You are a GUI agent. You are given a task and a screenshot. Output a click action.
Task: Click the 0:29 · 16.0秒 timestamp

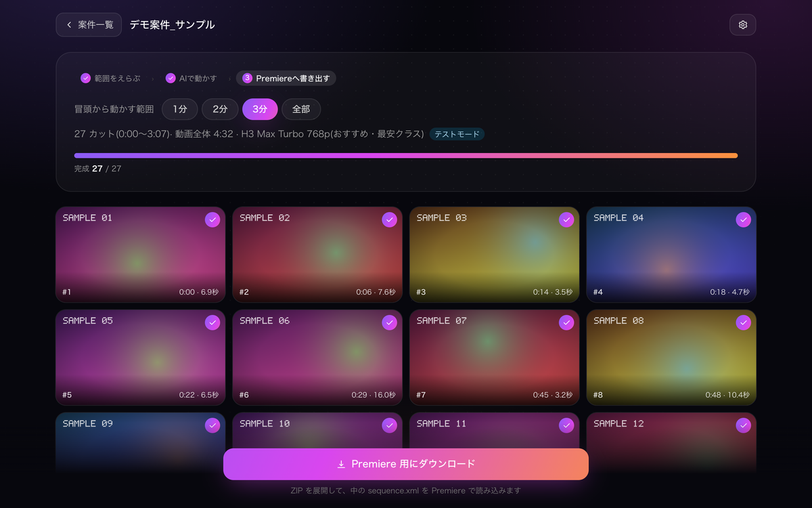374,395
